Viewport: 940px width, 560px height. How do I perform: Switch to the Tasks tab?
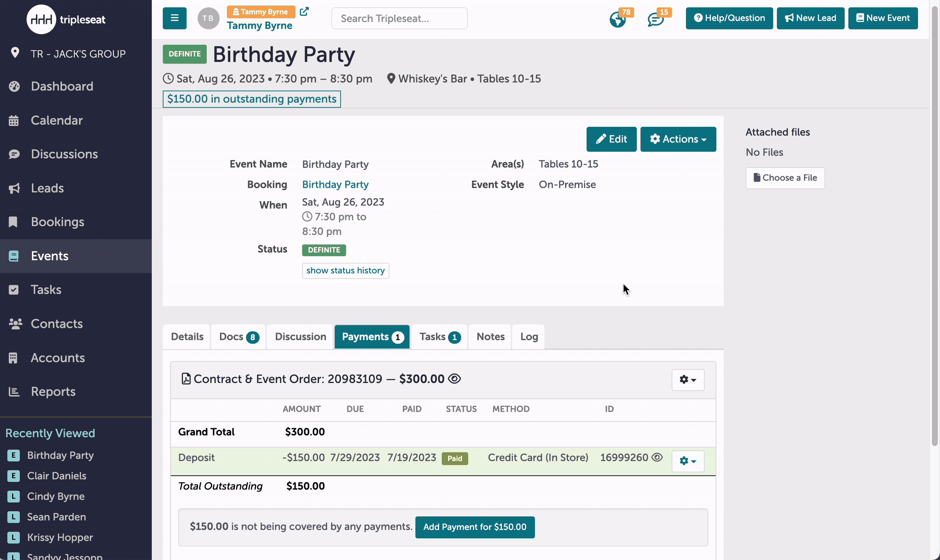440,337
